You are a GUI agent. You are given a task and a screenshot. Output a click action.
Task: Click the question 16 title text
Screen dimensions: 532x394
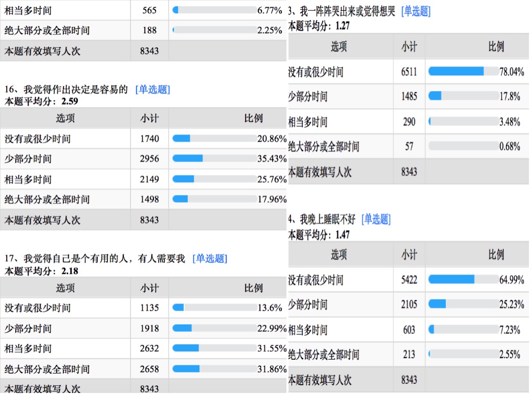click(66, 90)
